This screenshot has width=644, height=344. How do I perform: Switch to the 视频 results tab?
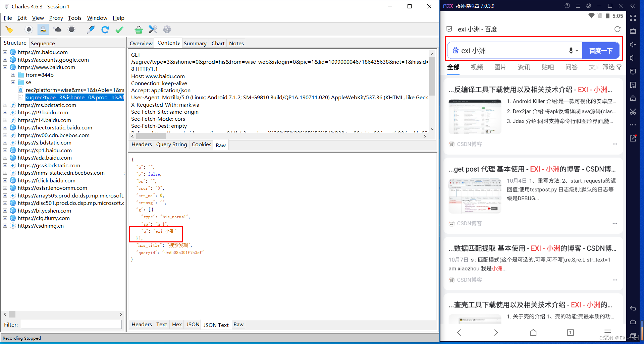click(x=477, y=67)
